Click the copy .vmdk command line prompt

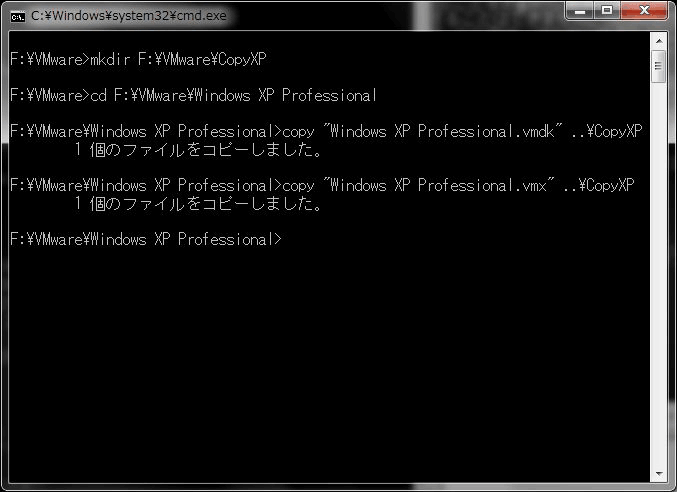326,131
